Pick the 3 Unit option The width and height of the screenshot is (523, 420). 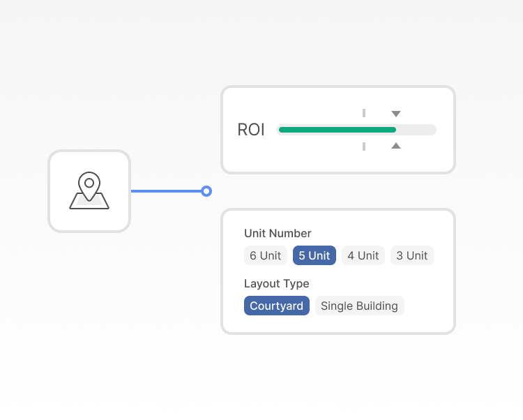[x=412, y=255]
